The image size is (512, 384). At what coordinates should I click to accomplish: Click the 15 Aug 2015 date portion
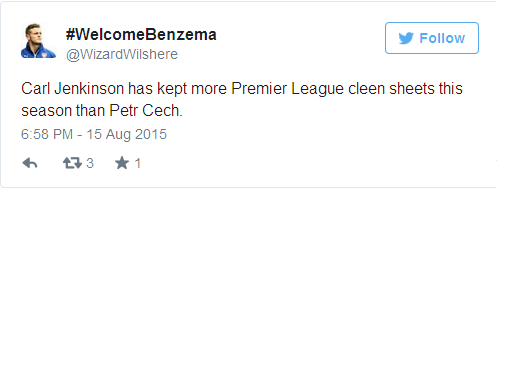point(126,134)
